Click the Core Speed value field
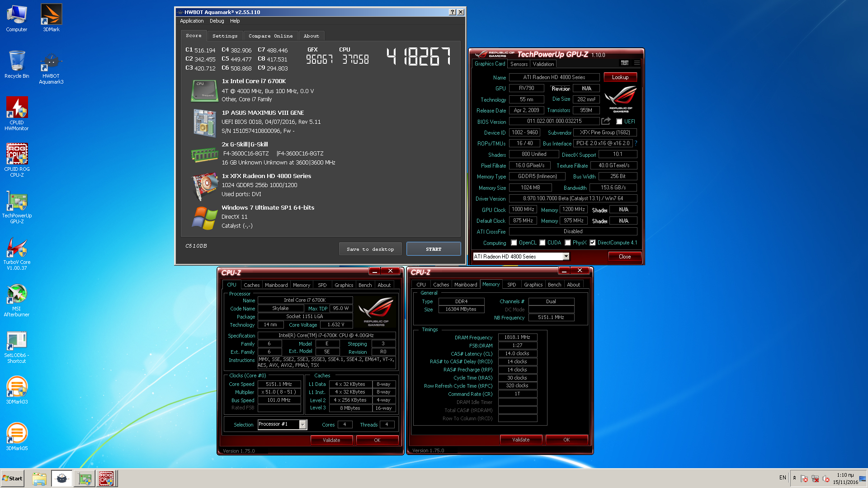Screen dimensions: 868x488 pyautogui.click(x=279, y=384)
